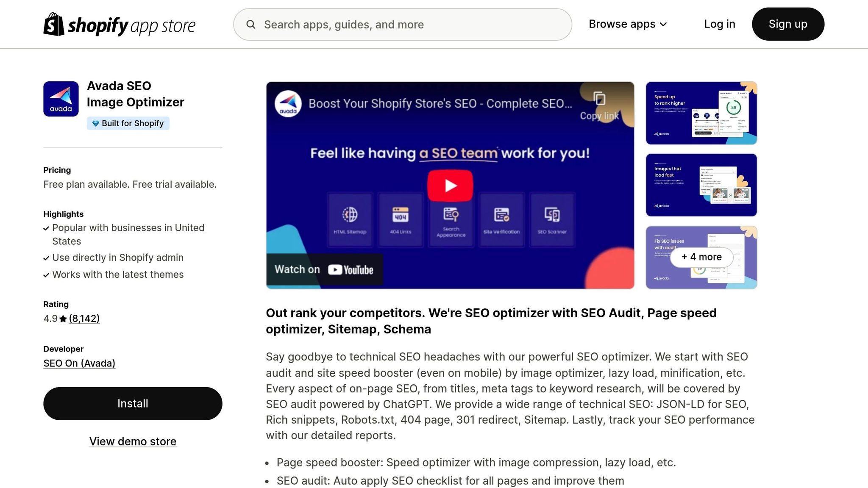Click the Avada SEO Image Optimizer title
868x488 pixels.
point(136,94)
